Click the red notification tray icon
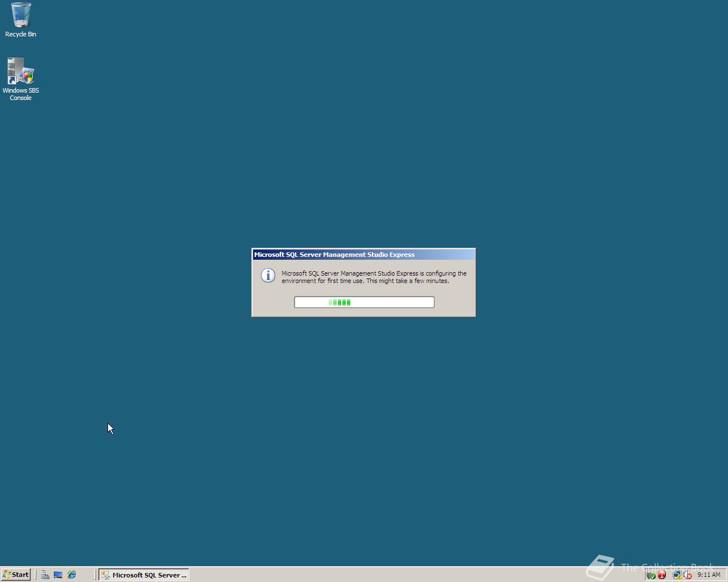Image resolution: width=728 pixels, height=582 pixels. (662, 575)
